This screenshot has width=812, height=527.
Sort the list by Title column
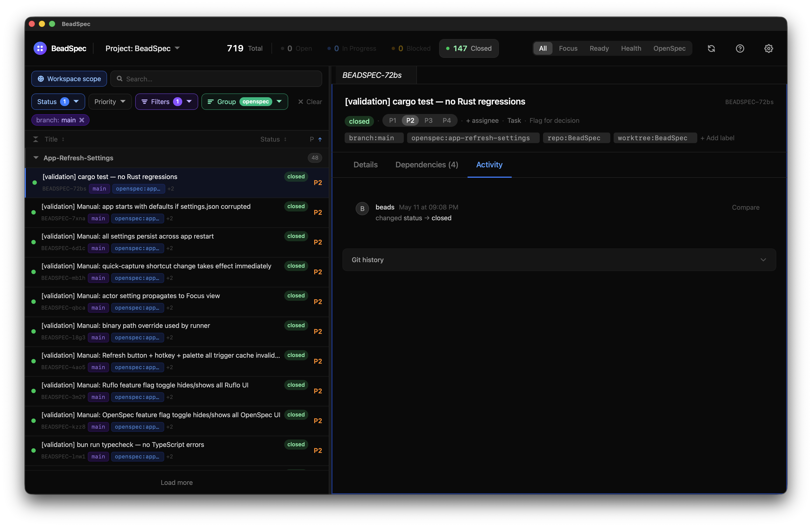[55, 139]
